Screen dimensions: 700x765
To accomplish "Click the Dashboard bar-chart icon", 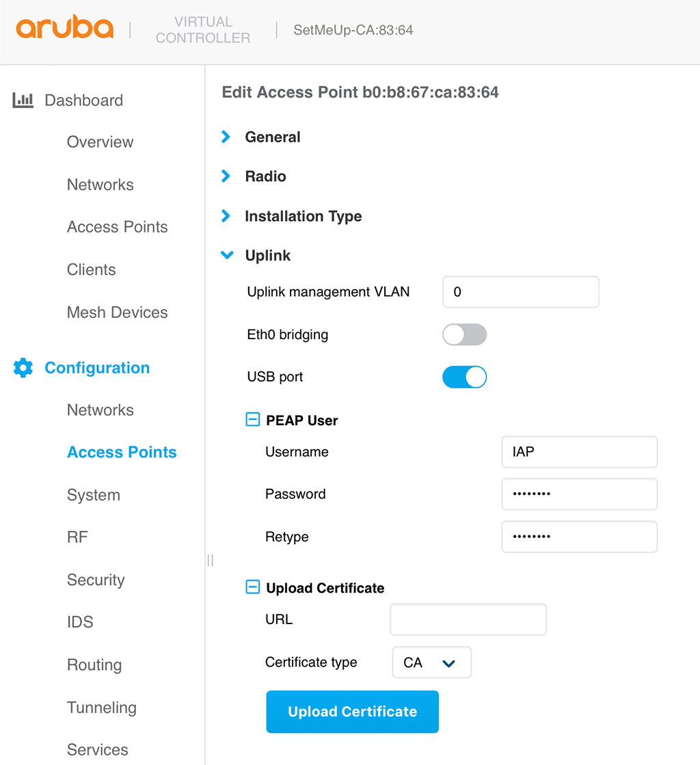I will pyautogui.click(x=24, y=100).
